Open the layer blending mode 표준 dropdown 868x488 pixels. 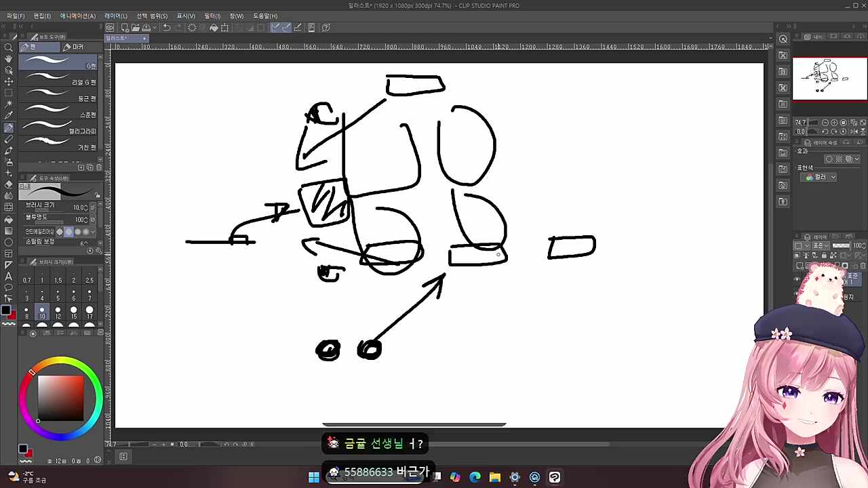tap(821, 245)
